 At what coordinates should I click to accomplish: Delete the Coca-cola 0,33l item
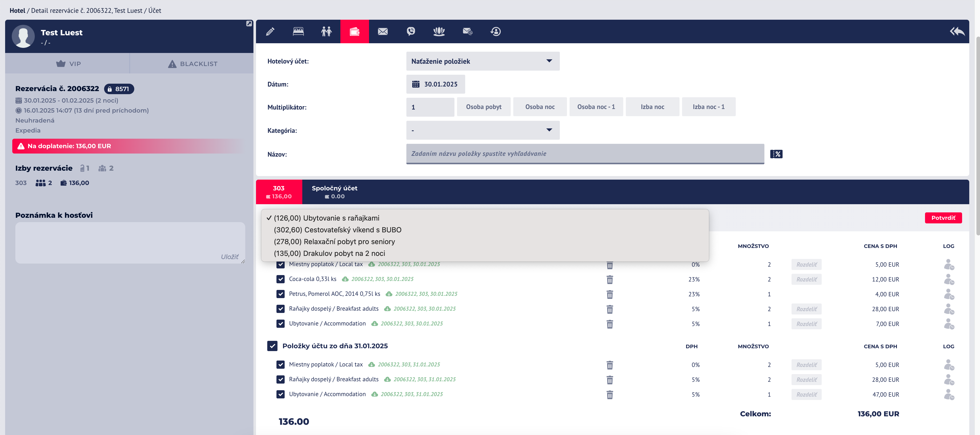click(609, 280)
